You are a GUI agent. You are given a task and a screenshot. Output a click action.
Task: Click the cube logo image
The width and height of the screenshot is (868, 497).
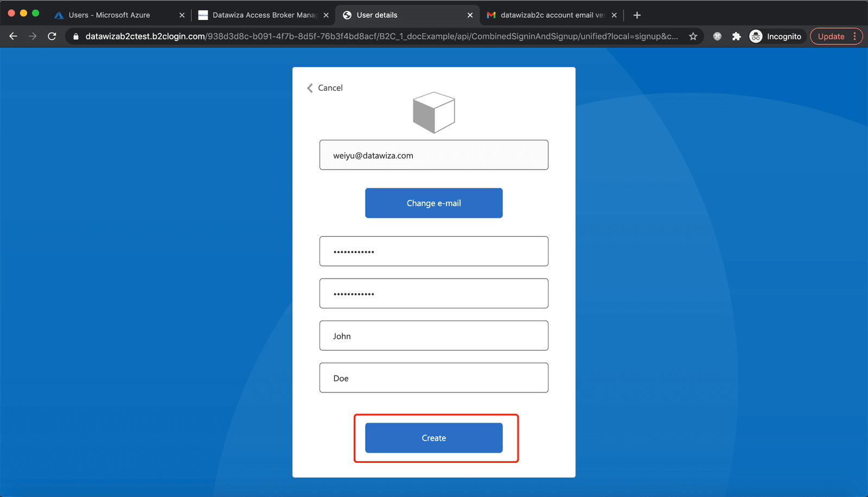(433, 112)
